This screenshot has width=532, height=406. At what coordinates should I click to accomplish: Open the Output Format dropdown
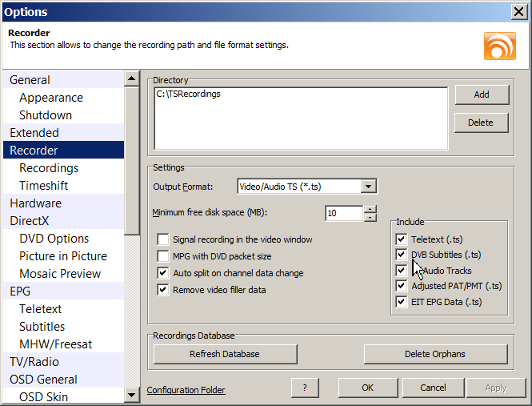pos(368,187)
